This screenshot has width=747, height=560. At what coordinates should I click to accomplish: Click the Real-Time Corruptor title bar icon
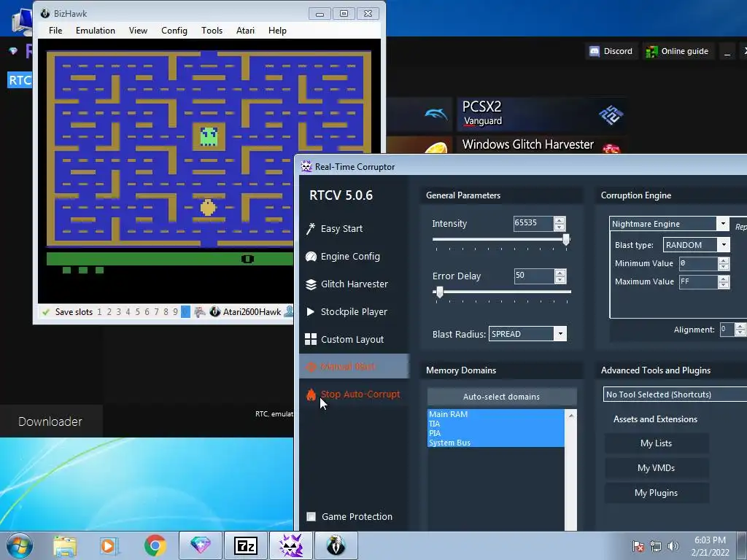pyautogui.click(x=306, y=167)
